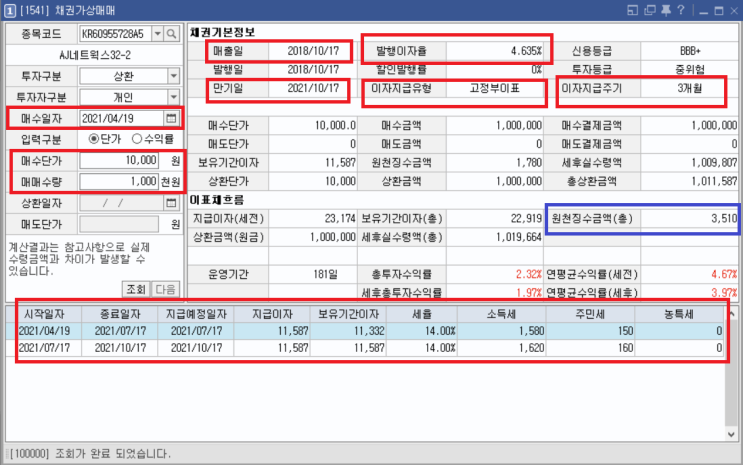Select the row starting 2021/04/19

click(x=365, y=331)
